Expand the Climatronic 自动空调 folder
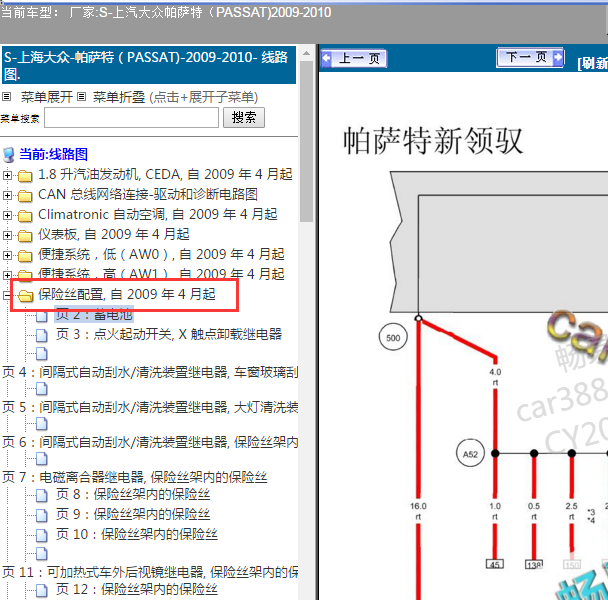 point(7,215)
